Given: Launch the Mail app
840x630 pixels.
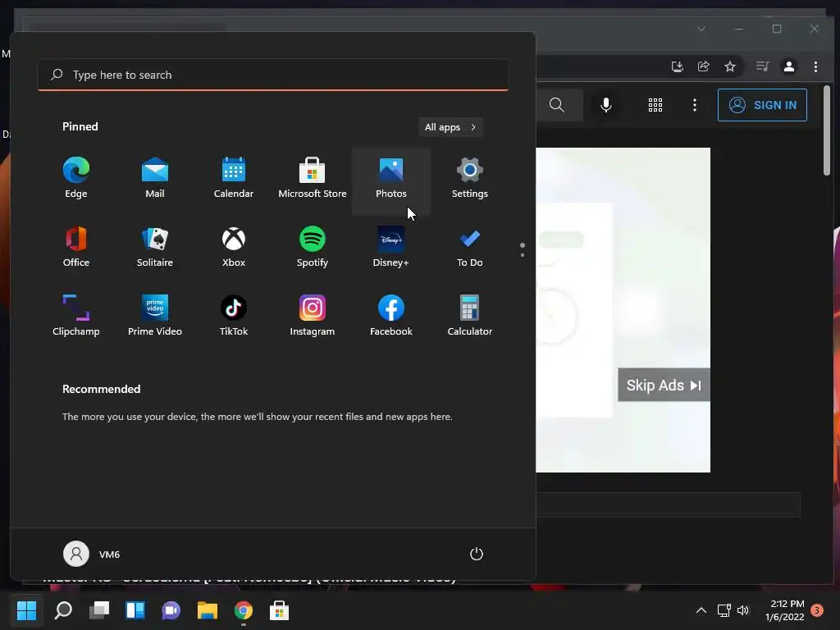Looking at the screenshot, I should click(x=155, y=178).
